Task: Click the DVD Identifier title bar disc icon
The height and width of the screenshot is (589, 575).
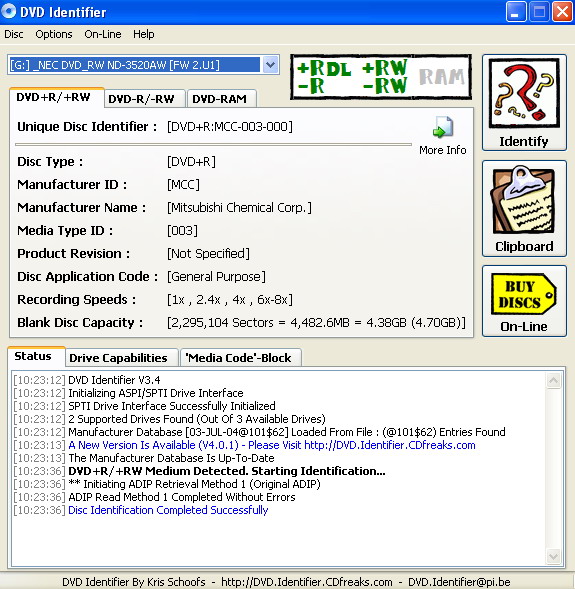Action: [x=9, y=11]
